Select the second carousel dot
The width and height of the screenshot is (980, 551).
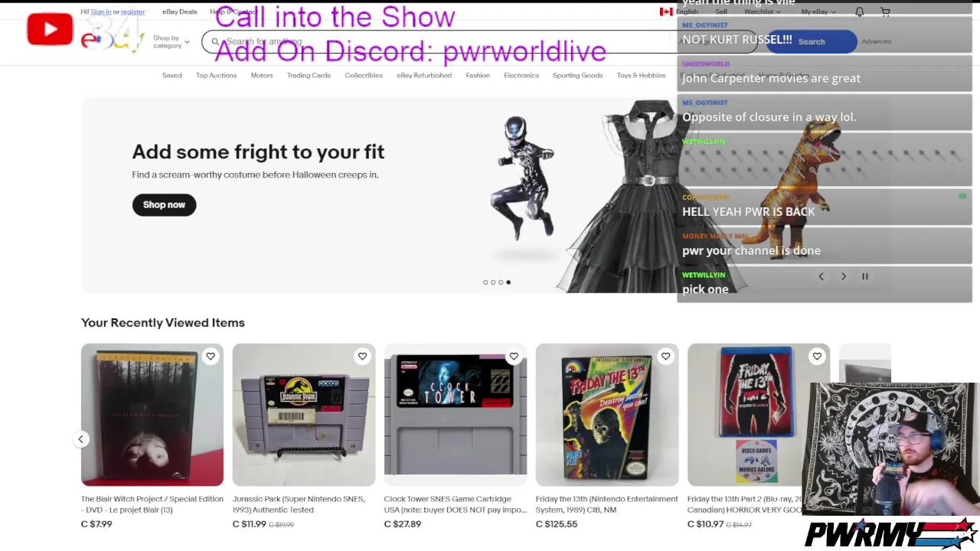(x=492, y=282)
